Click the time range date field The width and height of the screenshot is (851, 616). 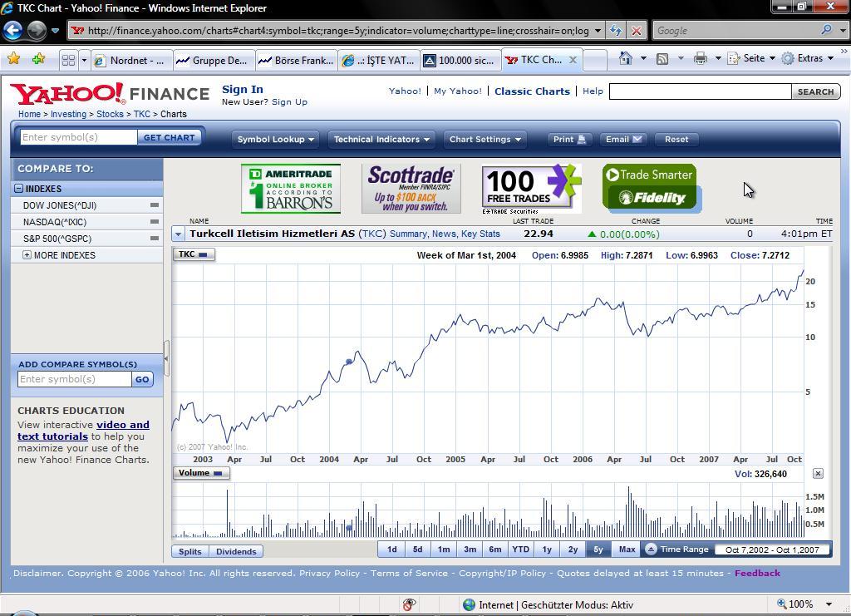(772, 549)
